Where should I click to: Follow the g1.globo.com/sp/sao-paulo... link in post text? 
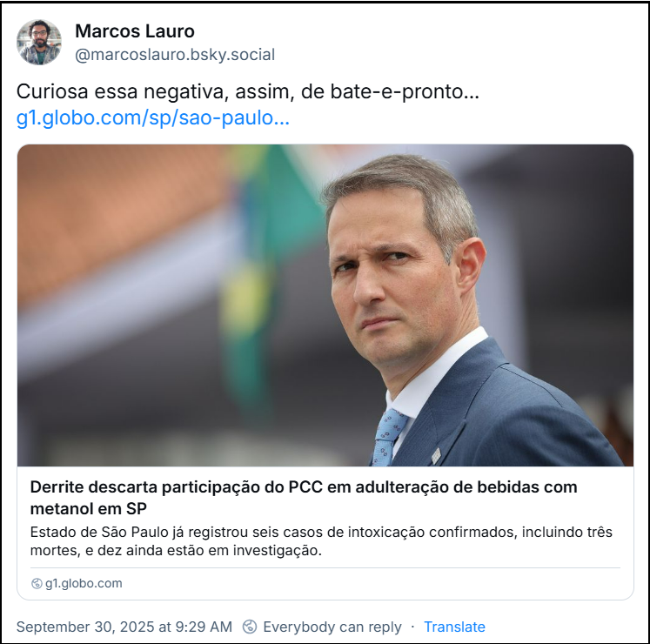pos(152,117)
